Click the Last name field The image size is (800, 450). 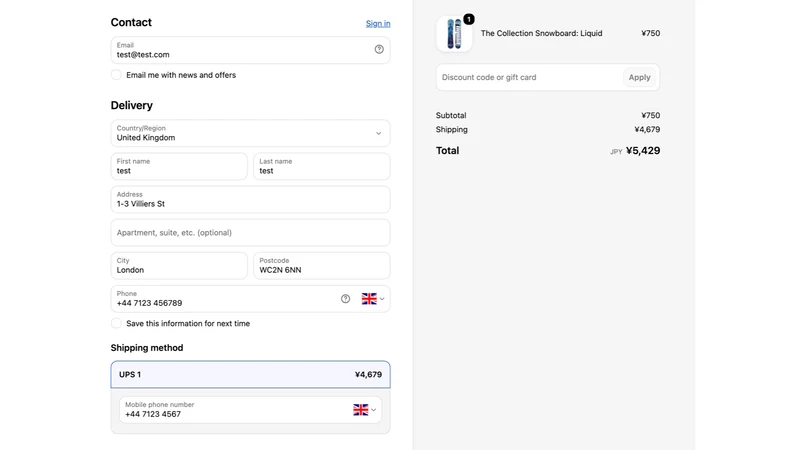(x=322, y=166)
